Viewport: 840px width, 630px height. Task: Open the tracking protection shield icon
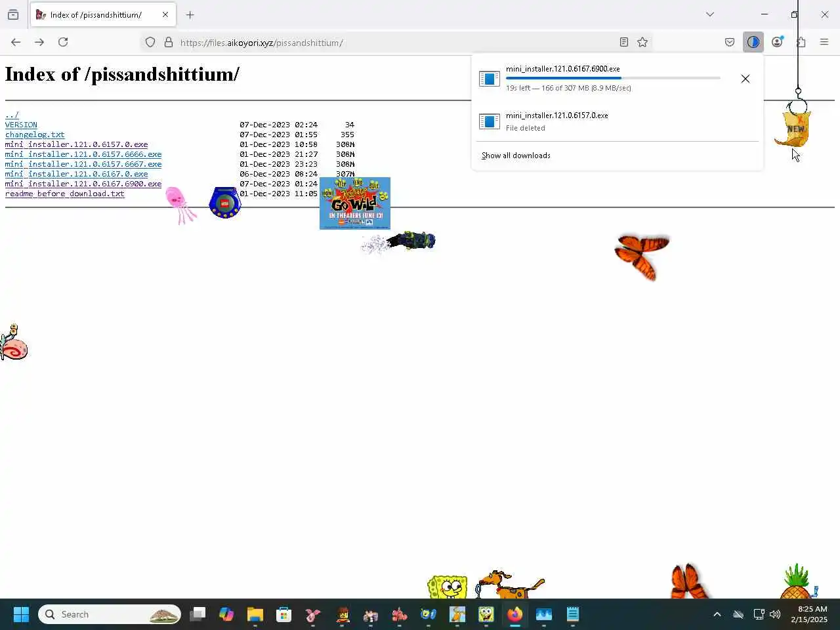point(150,43)
